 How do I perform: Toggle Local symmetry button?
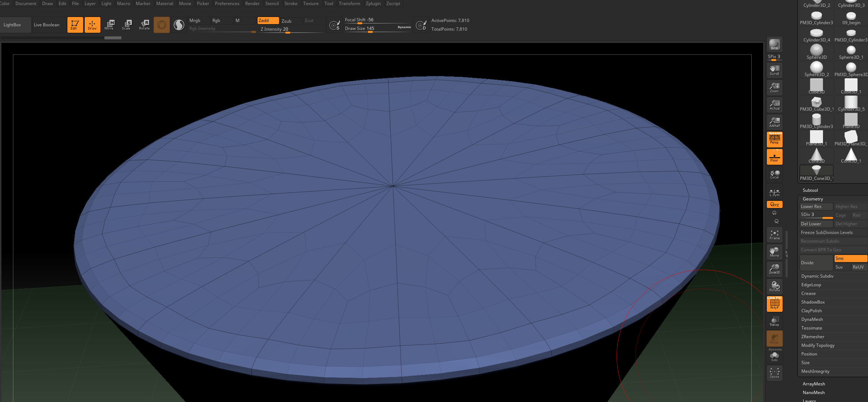click(x=774, y=175)
